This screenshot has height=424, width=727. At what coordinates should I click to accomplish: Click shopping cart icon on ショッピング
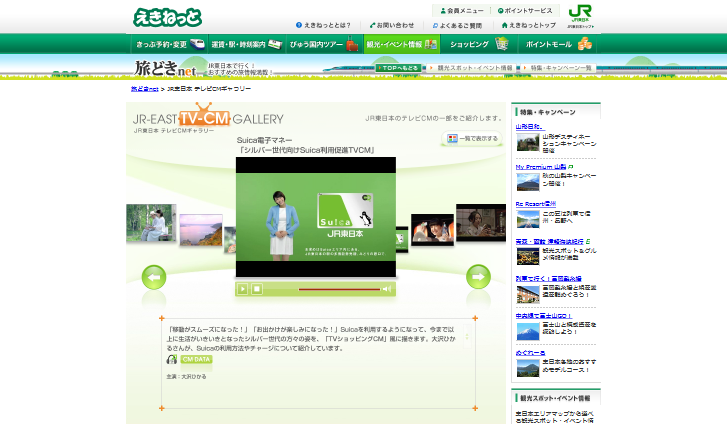(502, 44)
